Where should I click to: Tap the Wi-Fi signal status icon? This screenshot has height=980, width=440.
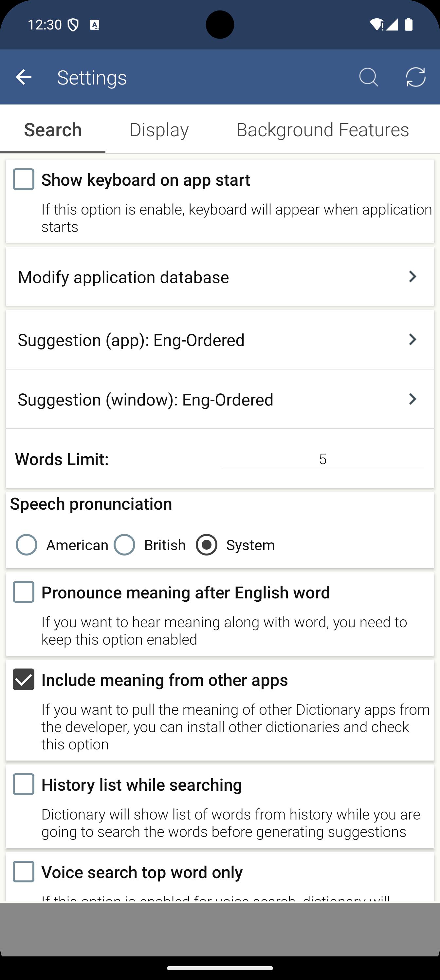[x=376, y=25]
